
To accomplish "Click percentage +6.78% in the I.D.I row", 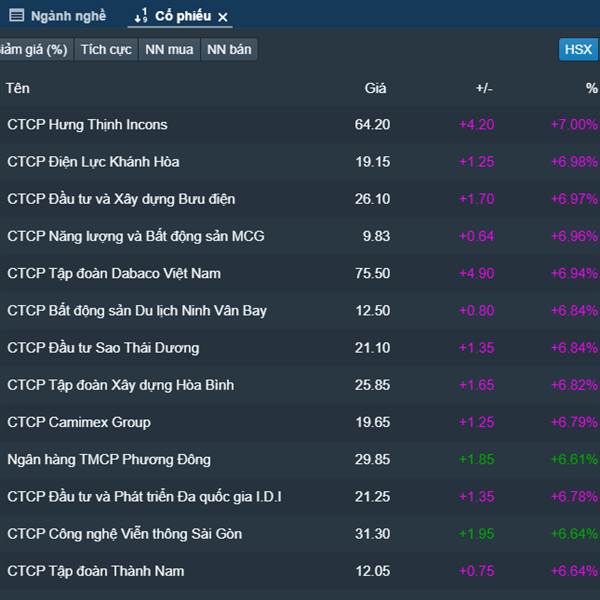I will (x=574, y=497).
